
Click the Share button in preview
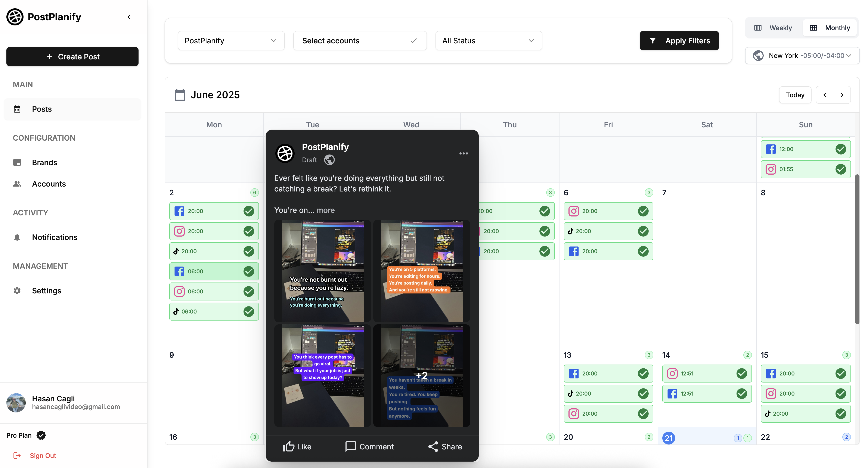tap(445, 447)
